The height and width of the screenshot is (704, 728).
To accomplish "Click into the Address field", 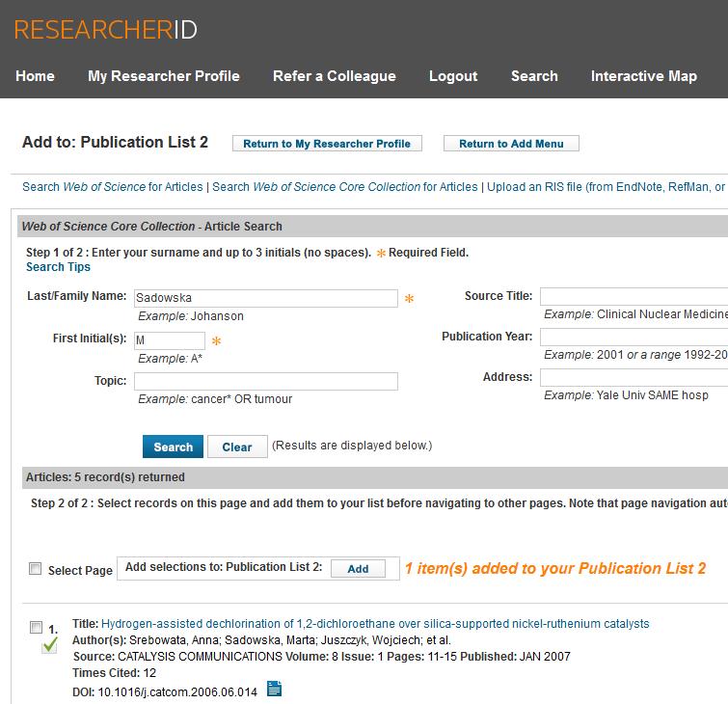I will click(x=634, y=377).
